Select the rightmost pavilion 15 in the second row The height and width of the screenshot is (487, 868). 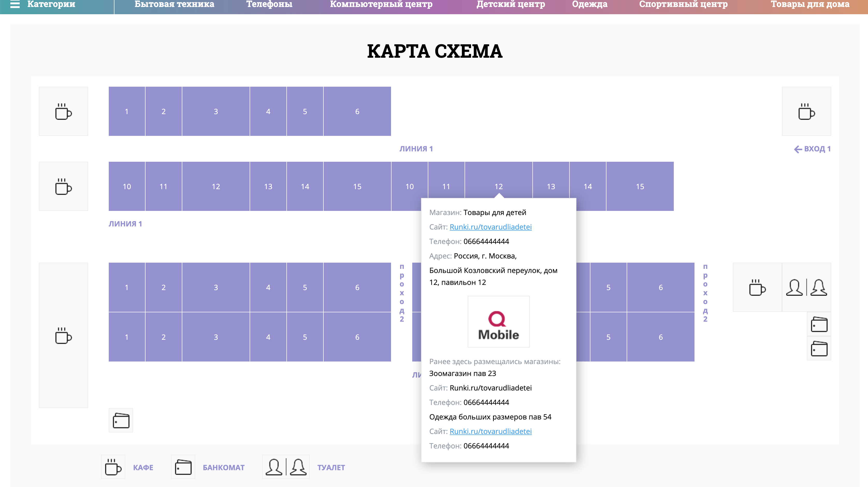640,186
